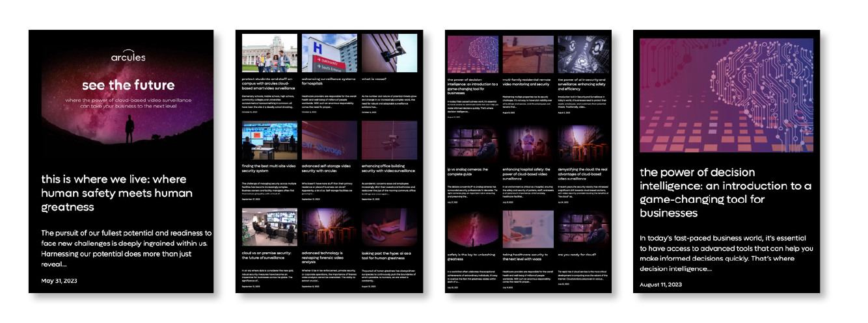Click the cloud vs on premise security thumbnail
The height and width of the screenshot is (323, 868).
pos(269,227)
